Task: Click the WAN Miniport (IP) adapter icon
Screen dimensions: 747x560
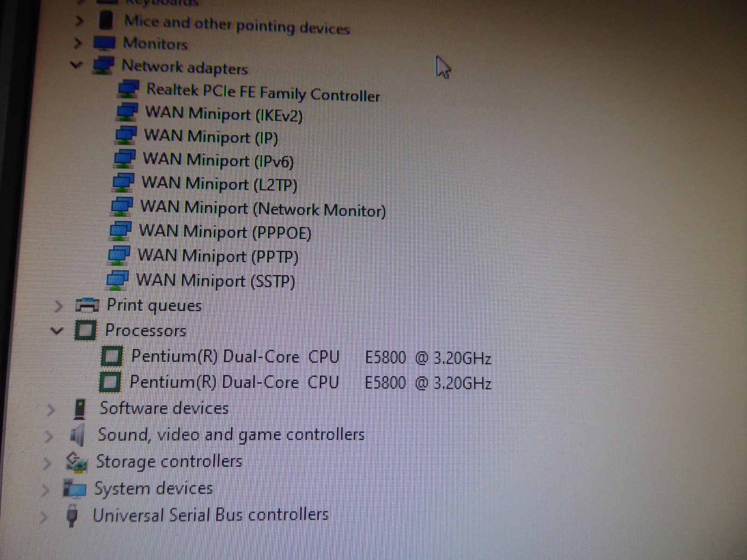Action: [x=125, y=135]
